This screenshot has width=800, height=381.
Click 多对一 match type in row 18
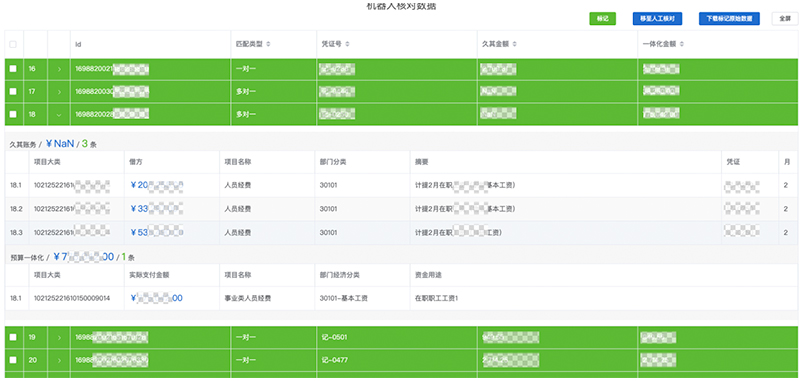246,115
